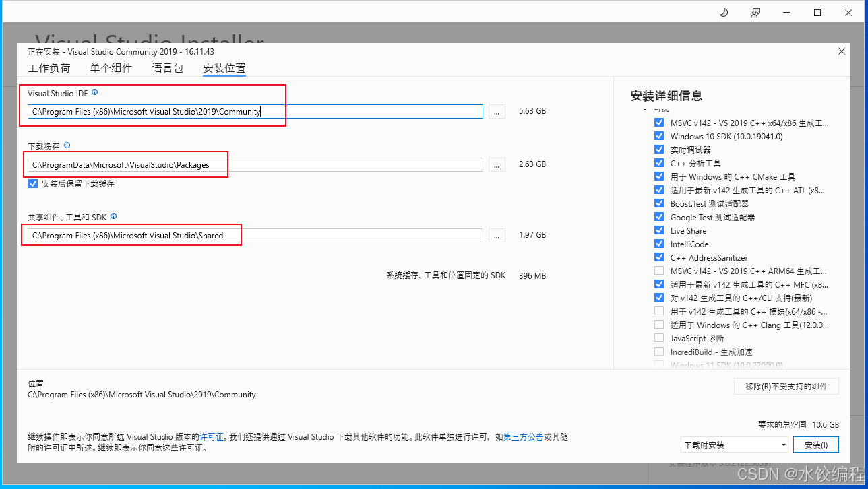Screen dimensions: 868x489
Task: Uncheck C++ MFC for v142 build tools
Action: pos(658,284)
